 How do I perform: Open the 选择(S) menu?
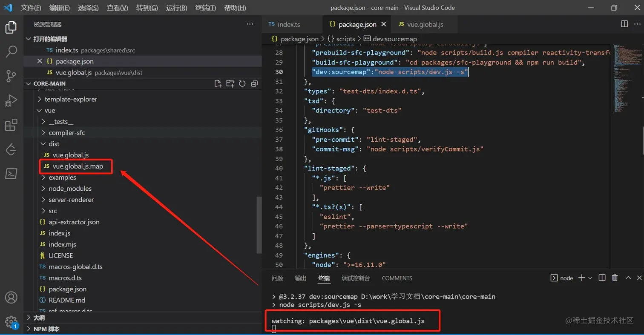pos(88,8)
